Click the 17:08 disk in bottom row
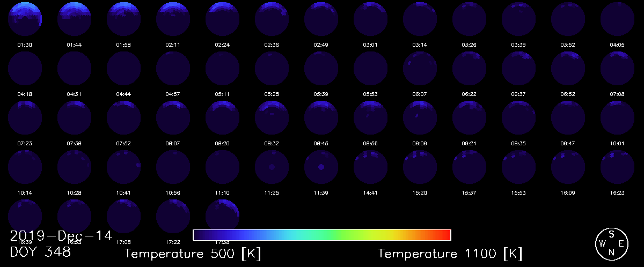The height and width of the screenshot is (267, 644). (x=124, y=217)
